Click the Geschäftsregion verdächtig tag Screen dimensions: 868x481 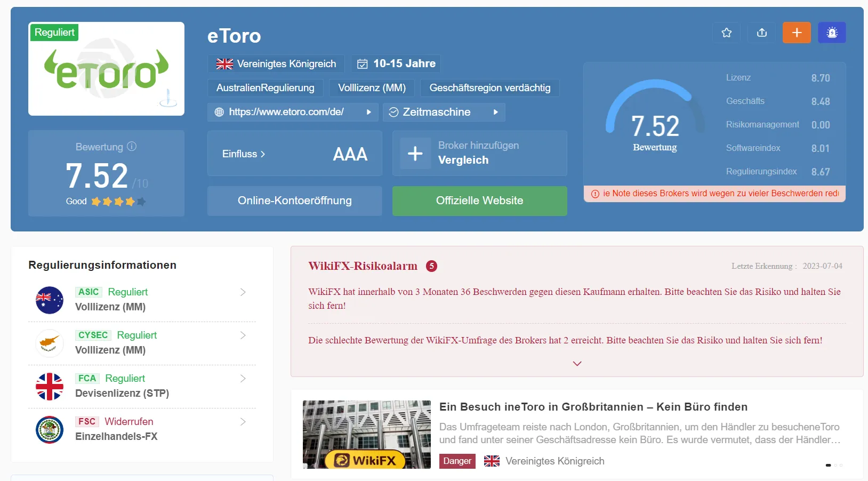(x=490, y=88)
